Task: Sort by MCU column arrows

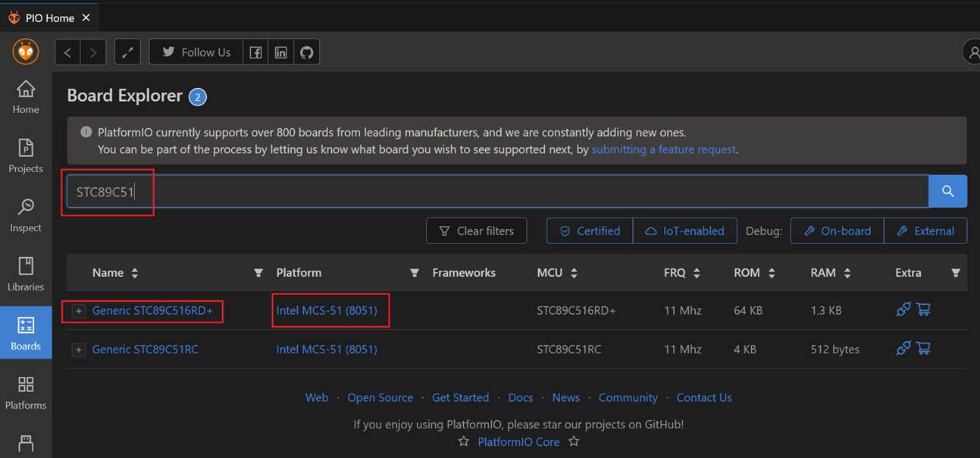Action: (574, 273)
